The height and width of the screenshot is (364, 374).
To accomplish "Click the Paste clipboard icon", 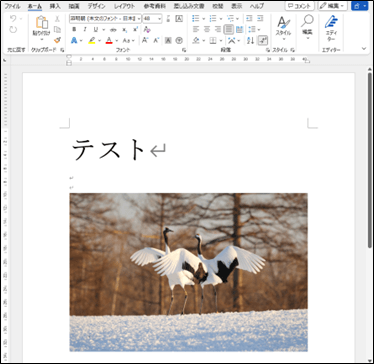I will pos(41,23).
